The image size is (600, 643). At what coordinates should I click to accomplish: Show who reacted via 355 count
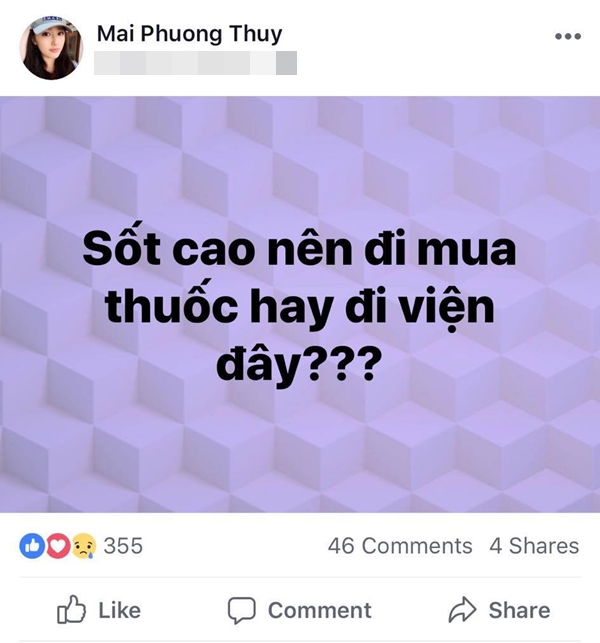(x=123, y=546)
